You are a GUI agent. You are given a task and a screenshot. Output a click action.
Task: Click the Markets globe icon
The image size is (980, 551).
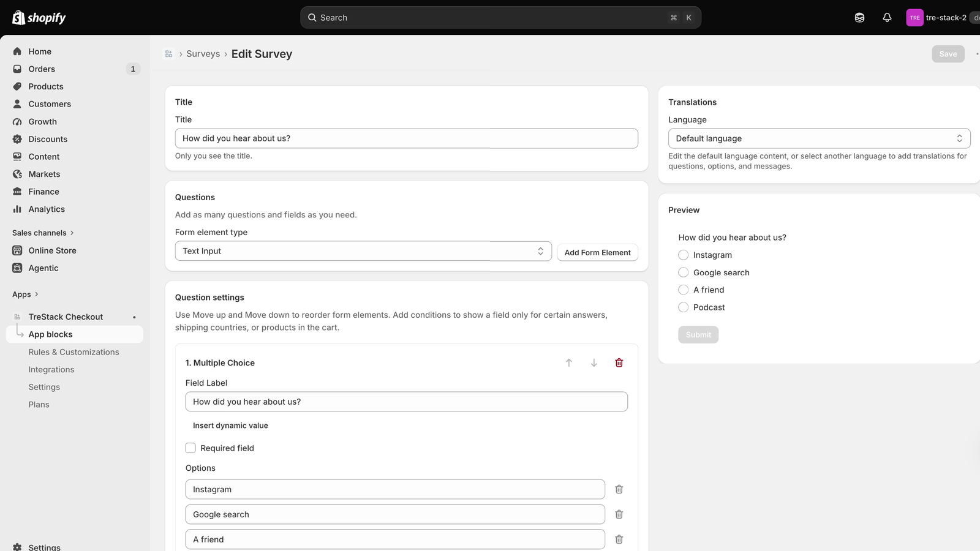coord(17,174)
